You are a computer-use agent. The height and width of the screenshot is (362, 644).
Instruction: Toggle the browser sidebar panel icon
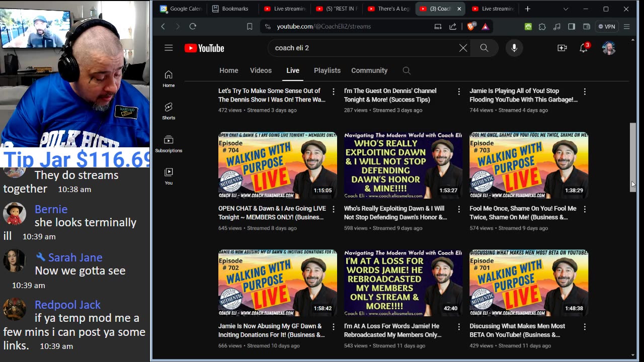[572, 27]
